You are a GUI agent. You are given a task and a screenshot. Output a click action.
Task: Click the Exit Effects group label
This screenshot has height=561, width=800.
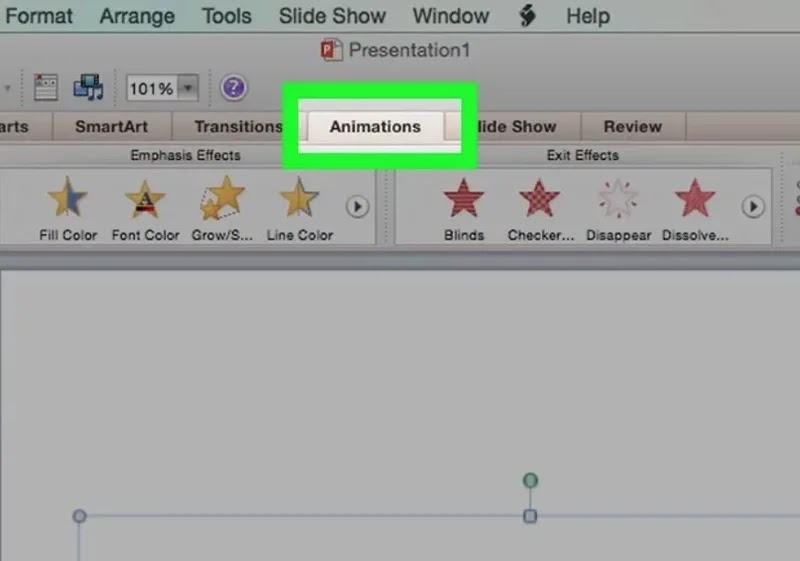click(x=583, y=155)
